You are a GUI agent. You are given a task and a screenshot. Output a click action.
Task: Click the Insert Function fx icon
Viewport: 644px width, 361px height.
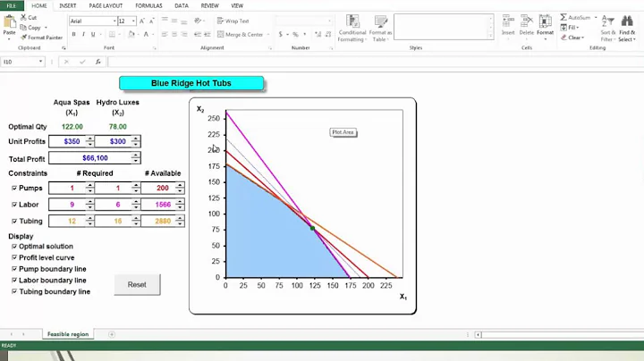98,62
